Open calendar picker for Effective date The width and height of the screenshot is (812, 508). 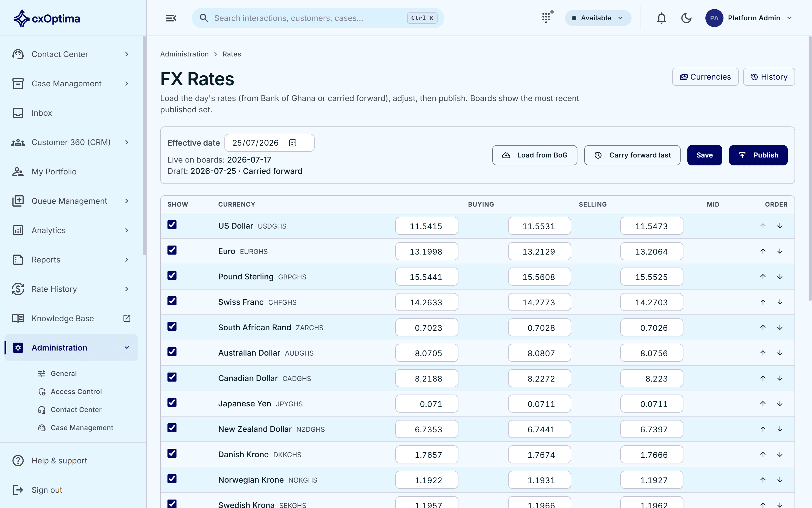click(x=293, y=143)
